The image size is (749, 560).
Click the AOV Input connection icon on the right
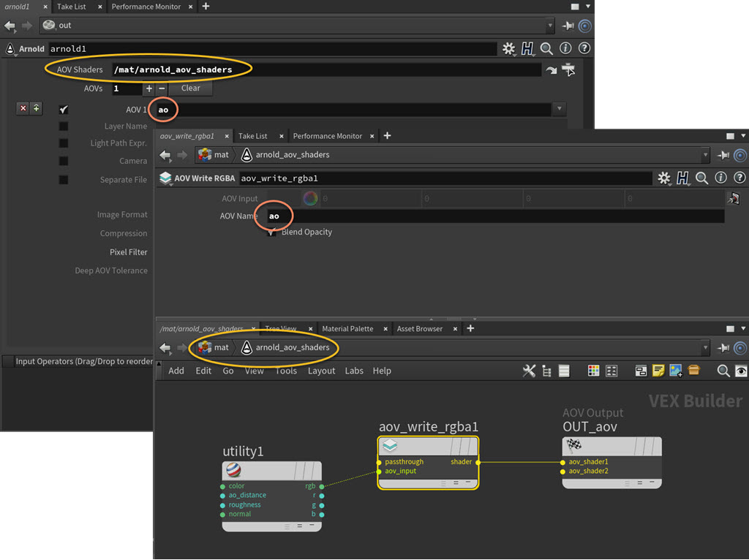click(734, 198)
